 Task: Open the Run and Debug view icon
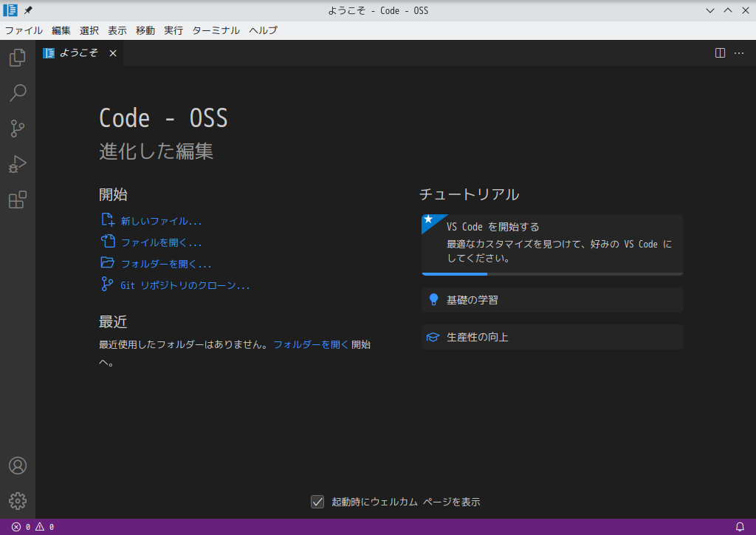[18, 164]
